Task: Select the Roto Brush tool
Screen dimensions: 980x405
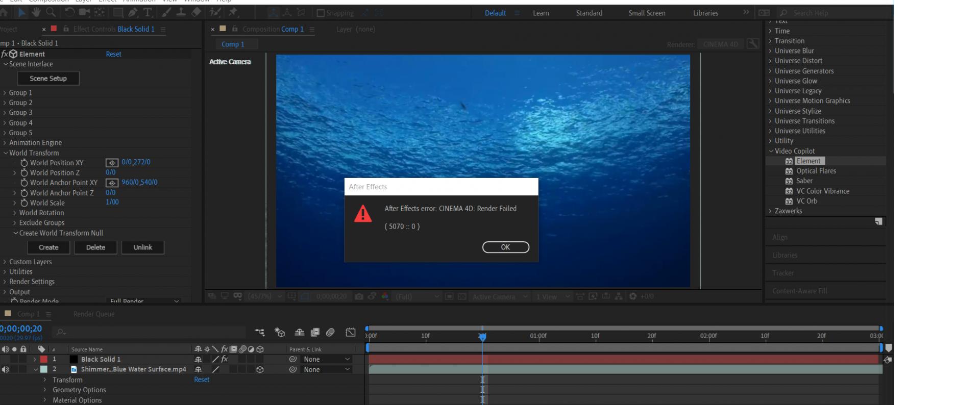Action: (x=215, y=12)
